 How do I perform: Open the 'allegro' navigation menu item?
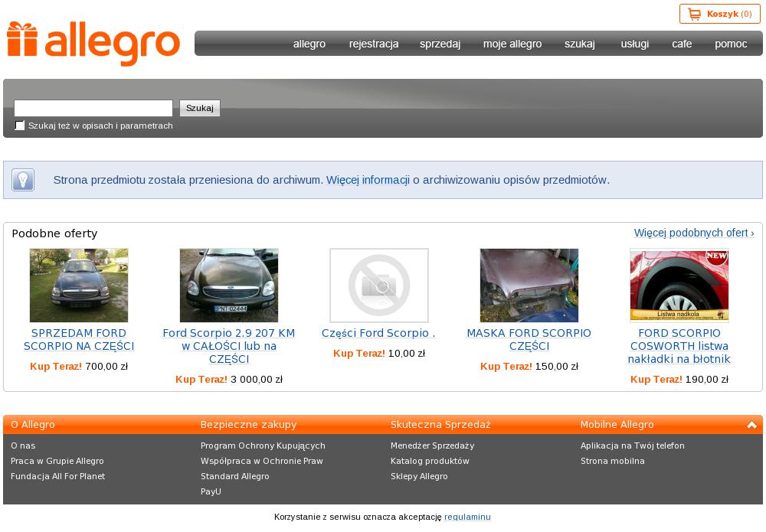(309, 44)
